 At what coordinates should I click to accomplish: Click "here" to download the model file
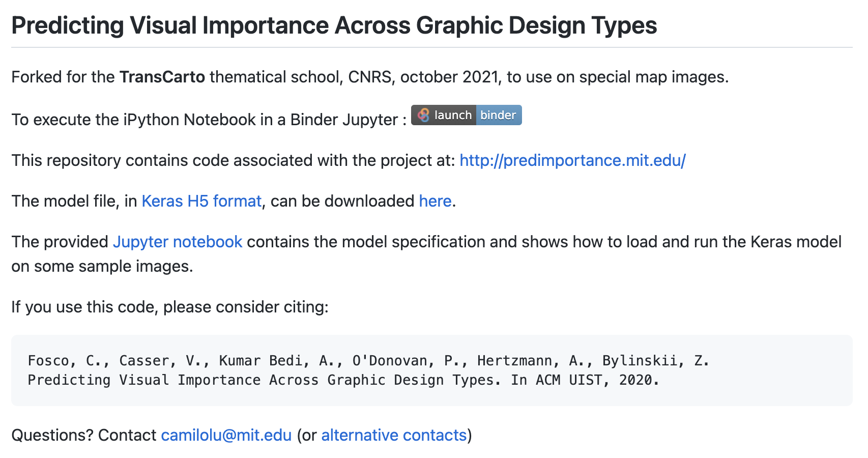click(x=435, y=201)
